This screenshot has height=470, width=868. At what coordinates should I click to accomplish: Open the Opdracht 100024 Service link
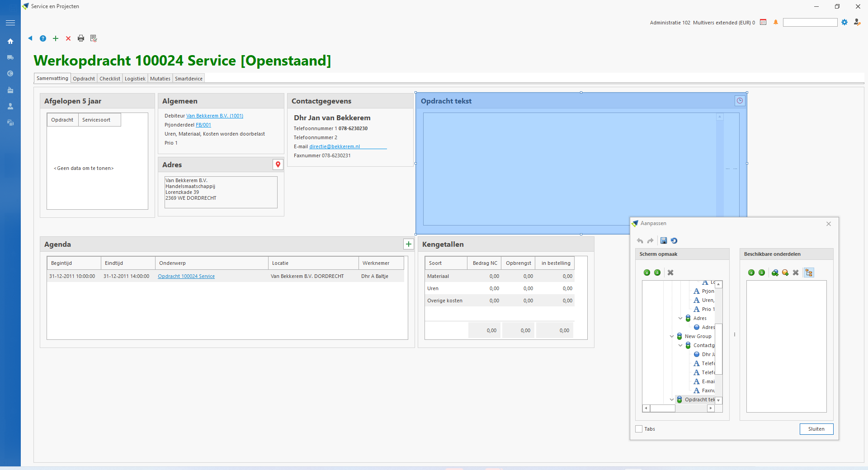[186, 276]
